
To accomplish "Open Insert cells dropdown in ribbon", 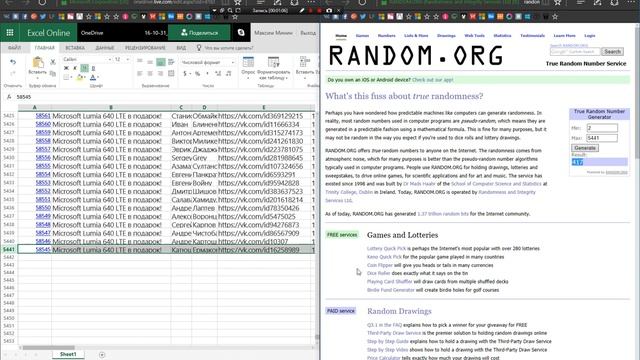I will pos(305,68).
